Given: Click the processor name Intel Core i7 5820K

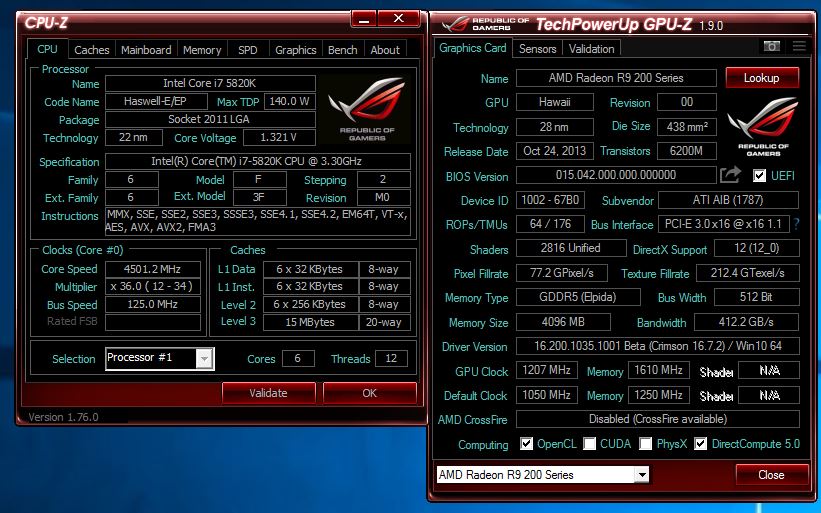Looking at the screenshot, I should tap(210, 83).
